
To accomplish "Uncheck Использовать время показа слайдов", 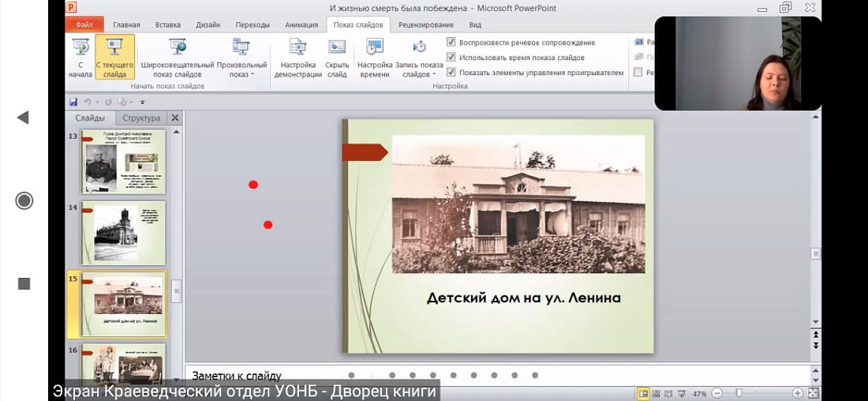I will (x=451, y=58).
